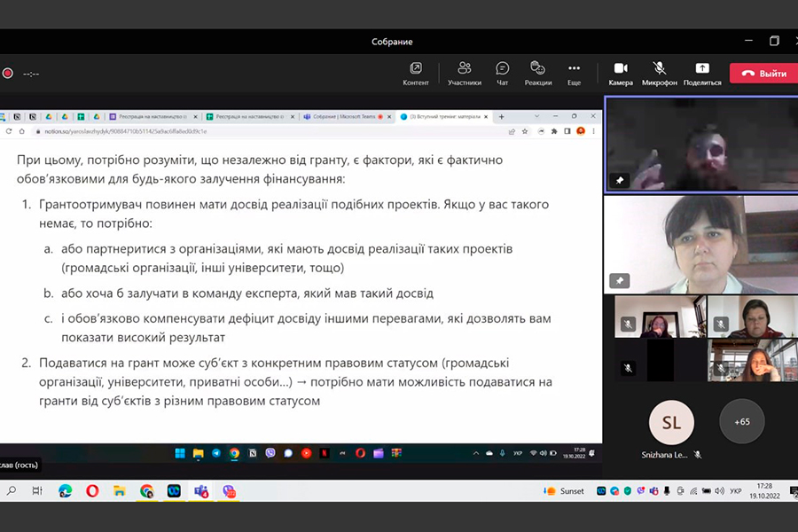Click the Поделиться share screen icon
Screen dimensions: 798x532
(702, 73)
